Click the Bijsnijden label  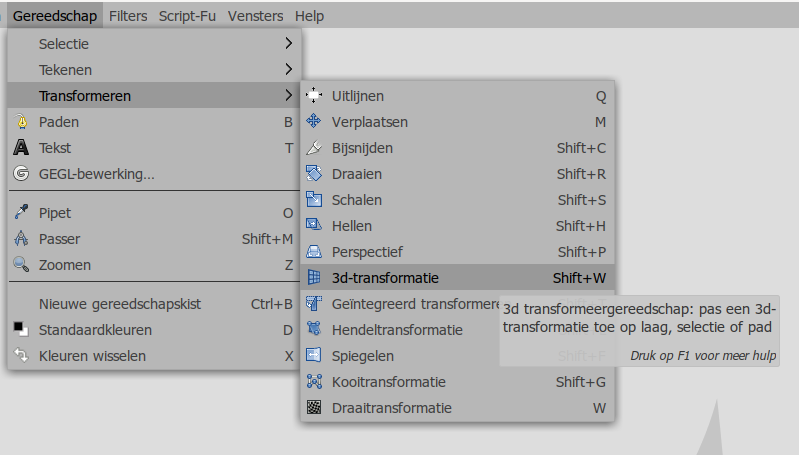coord(362,148)
